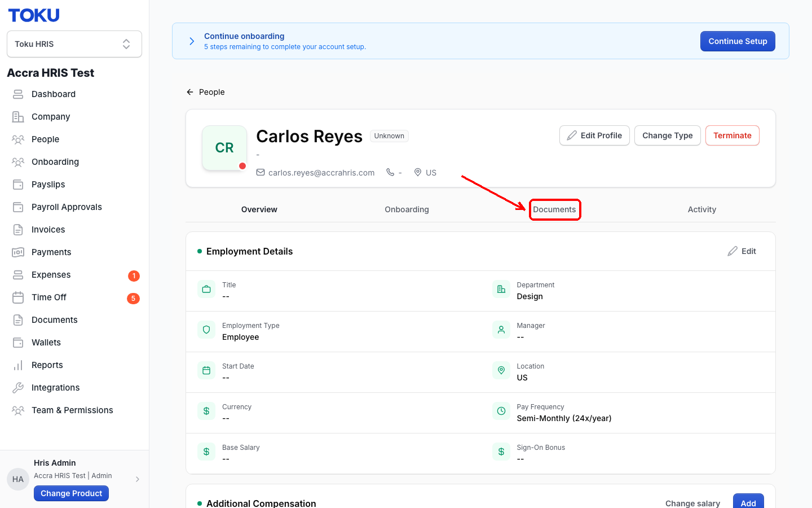The height and width of the screenshot is (508, 812).
Task: Click the Change Product button
Action: point(71,493)
